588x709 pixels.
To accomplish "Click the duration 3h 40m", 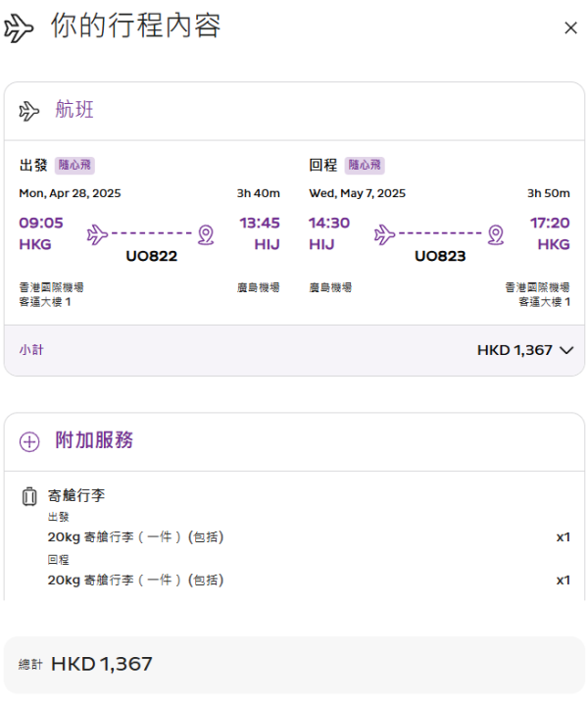I will coord(259,193).
